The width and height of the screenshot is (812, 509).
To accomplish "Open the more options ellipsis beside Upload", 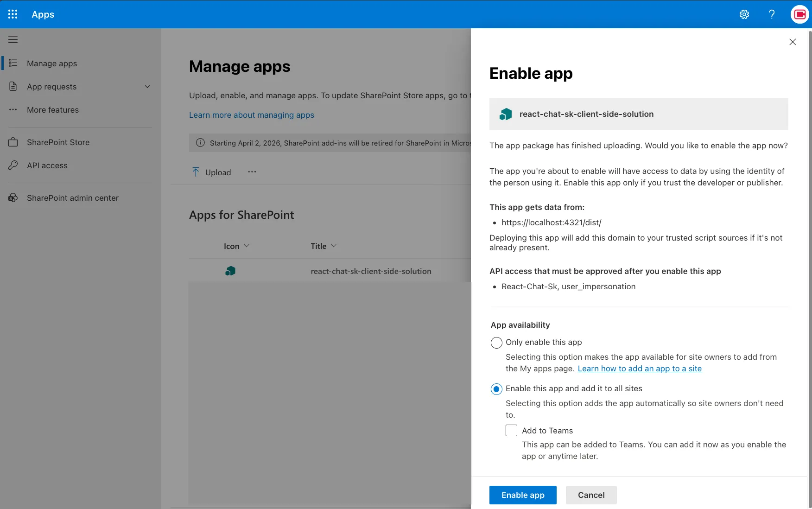I will coord(252,172).
